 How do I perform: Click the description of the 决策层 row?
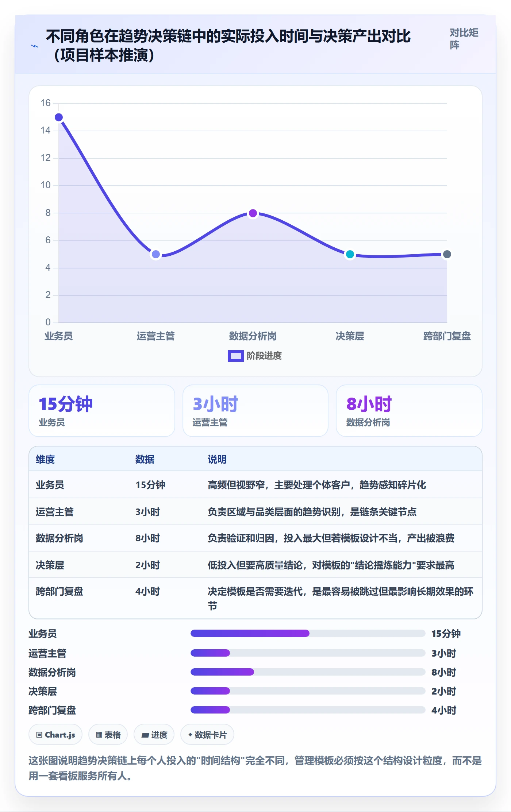tap(331, 565)
